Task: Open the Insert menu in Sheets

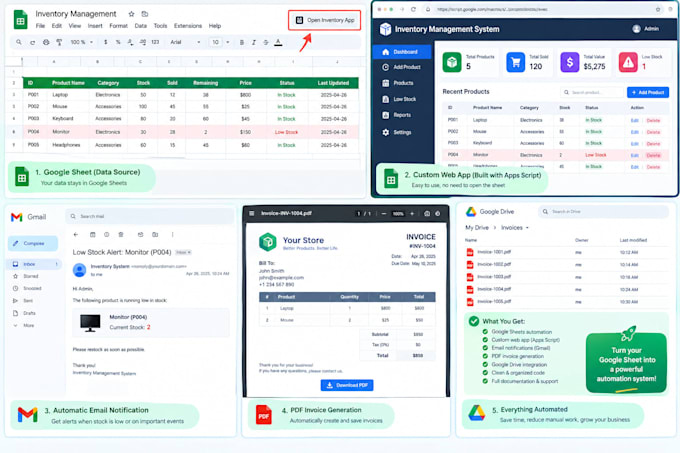Action: pos(95,26)
